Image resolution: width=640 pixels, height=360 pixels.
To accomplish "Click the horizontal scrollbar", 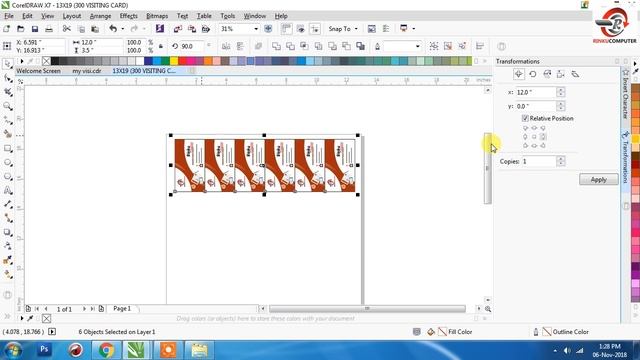I will pos(367,309).
